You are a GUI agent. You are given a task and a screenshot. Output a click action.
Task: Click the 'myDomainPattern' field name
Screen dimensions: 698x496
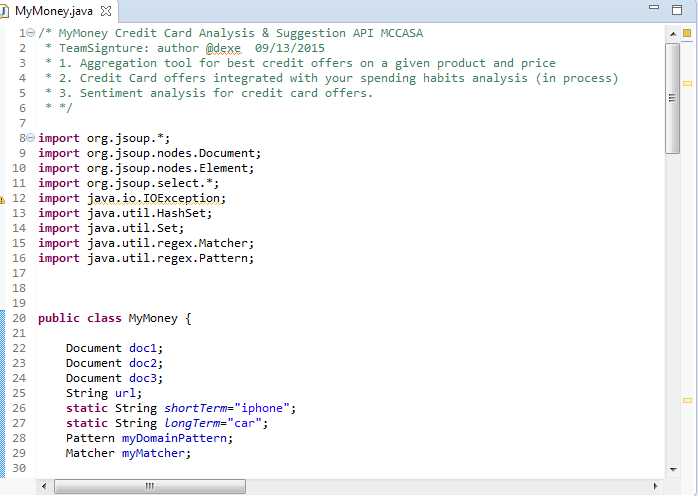point(174,439)
